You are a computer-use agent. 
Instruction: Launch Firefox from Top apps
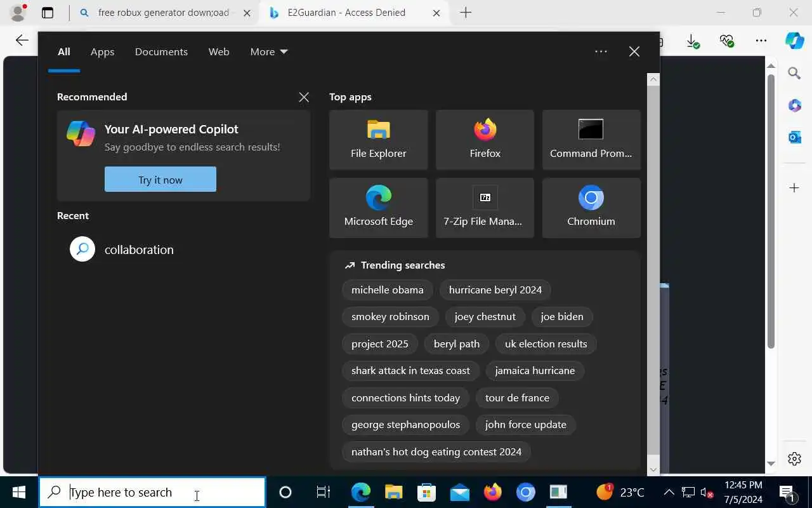tap(485, 140)
